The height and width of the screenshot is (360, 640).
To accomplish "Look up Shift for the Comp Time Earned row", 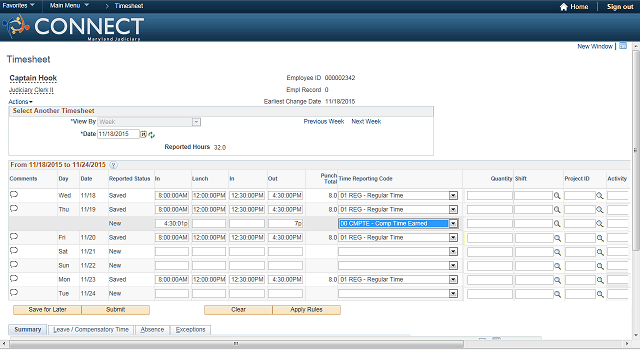I will coord(557,224).
